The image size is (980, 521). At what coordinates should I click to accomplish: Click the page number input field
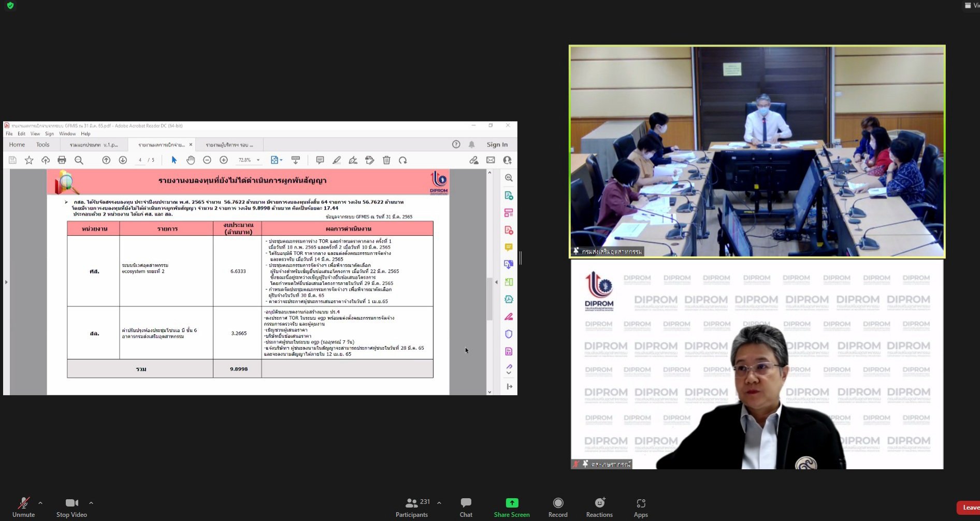[140, 161]
